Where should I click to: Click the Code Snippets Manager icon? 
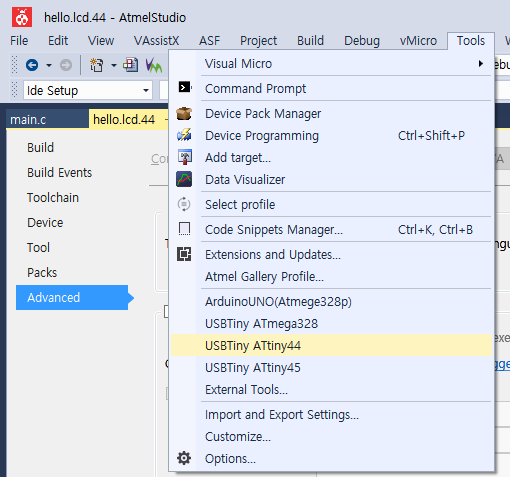click(184, 229)
